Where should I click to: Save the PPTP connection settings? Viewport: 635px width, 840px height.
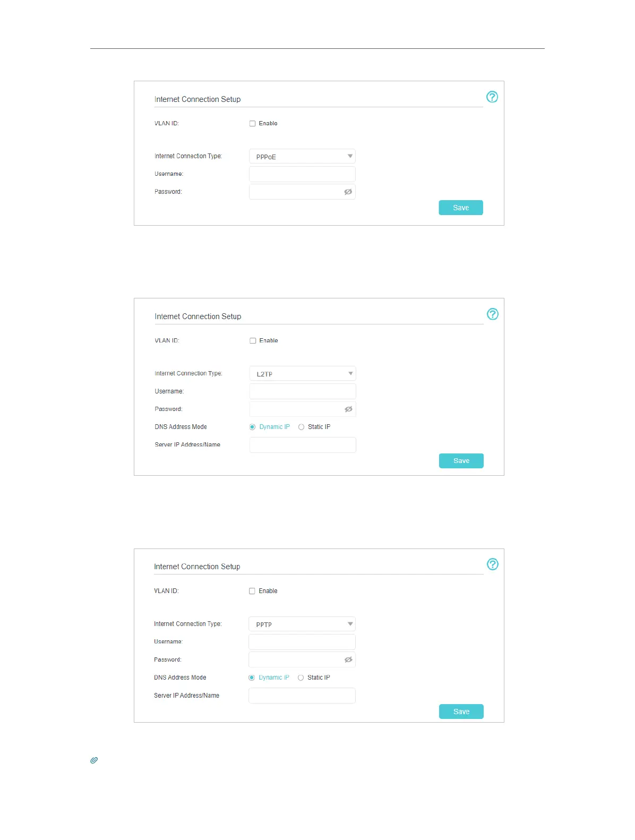coord(461,712)
